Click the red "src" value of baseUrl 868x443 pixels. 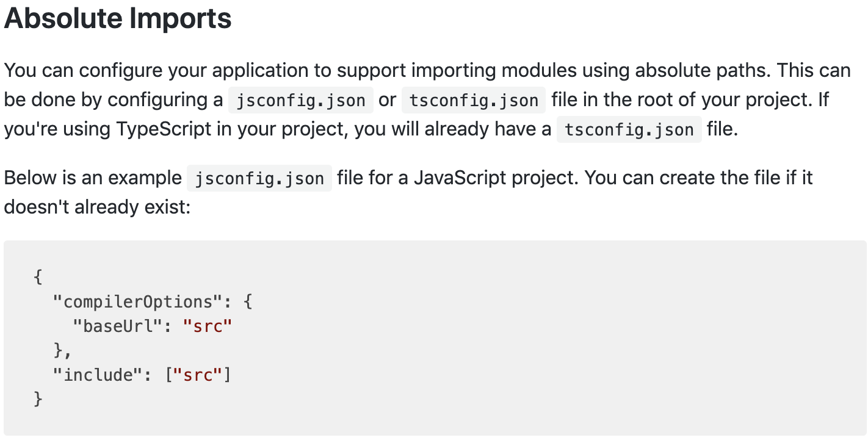click(x=208, y=326)
